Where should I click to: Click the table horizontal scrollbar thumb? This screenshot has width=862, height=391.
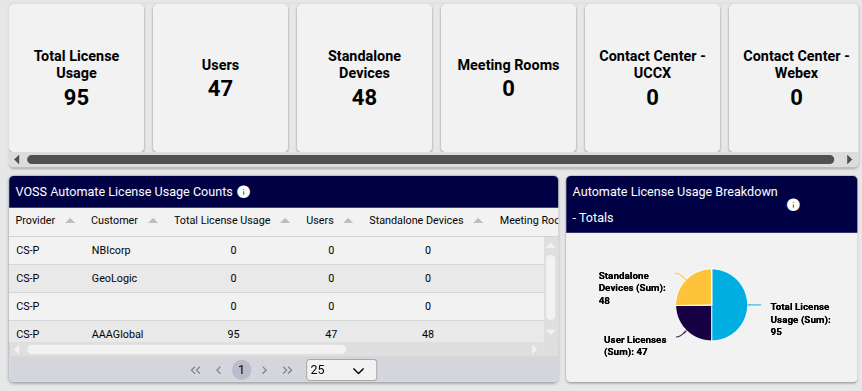[186, 349]
